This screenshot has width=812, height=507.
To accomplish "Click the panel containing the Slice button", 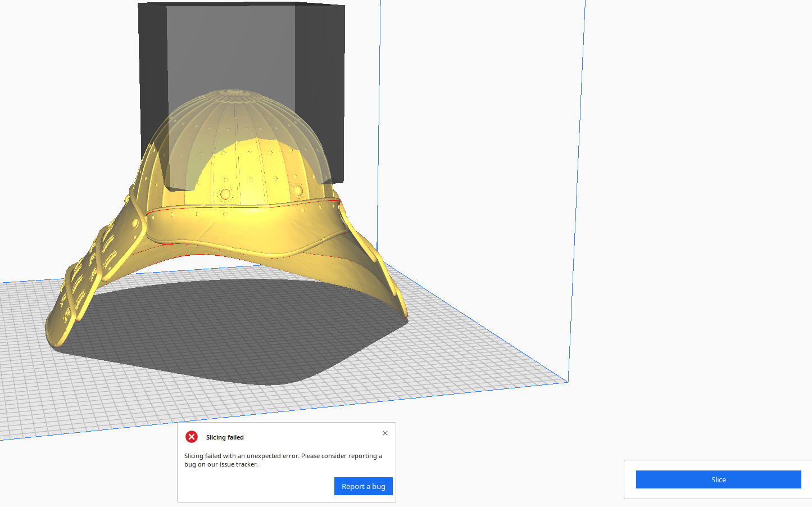I will point(718,479).
